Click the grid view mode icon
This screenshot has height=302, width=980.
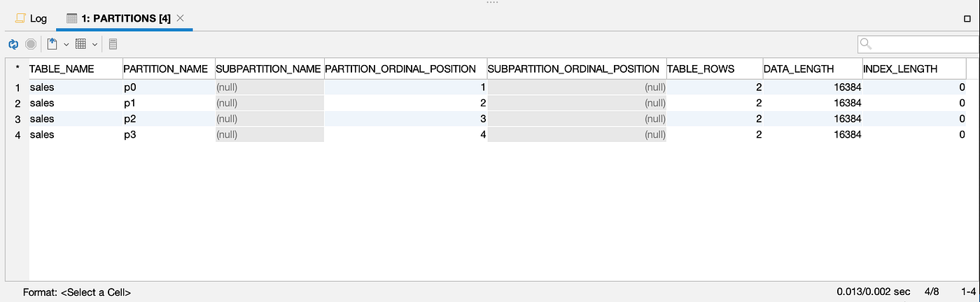tap(80, 44)
